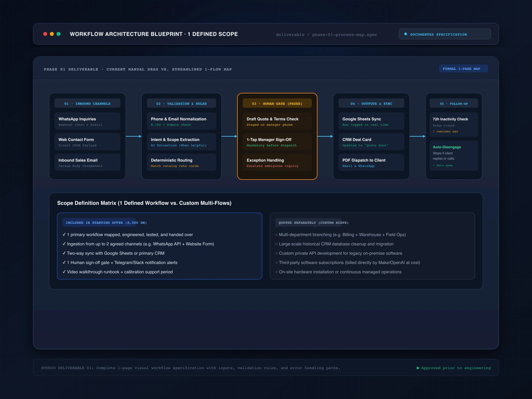Viewport: 532px width, 399px height.
Task: Click 'Third-party software subscriptions' line
Action: pyautogui.click(x=348, y=263)
